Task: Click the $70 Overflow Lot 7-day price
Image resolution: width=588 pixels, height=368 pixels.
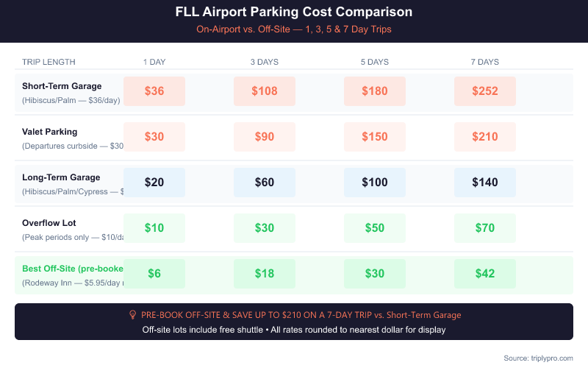Action: point(485,228)
